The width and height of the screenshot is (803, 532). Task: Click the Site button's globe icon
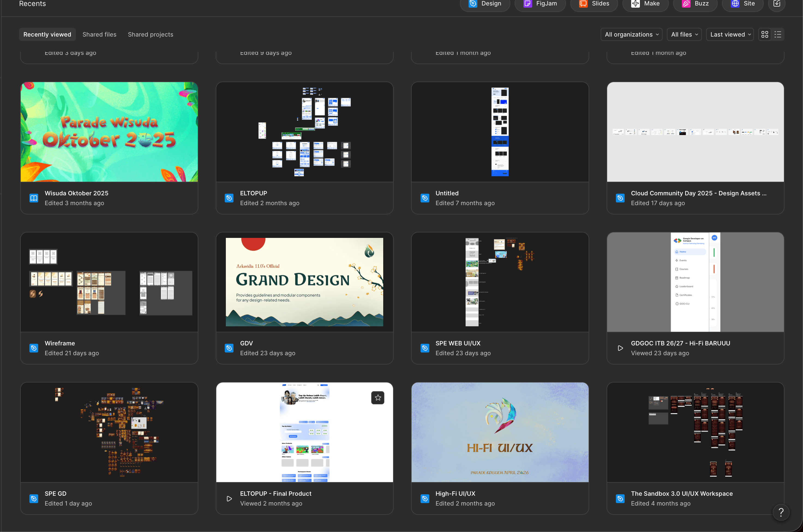coord(735,4)
